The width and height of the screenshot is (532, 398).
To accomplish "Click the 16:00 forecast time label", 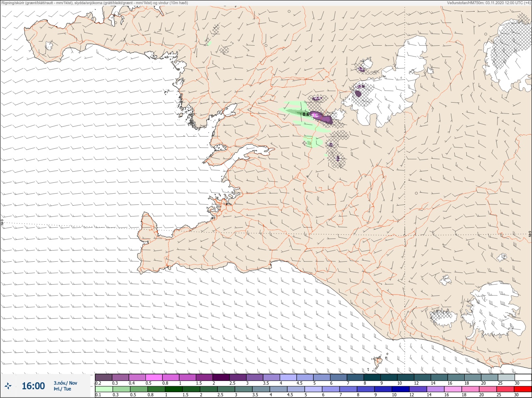I will (x=33, y=386).
